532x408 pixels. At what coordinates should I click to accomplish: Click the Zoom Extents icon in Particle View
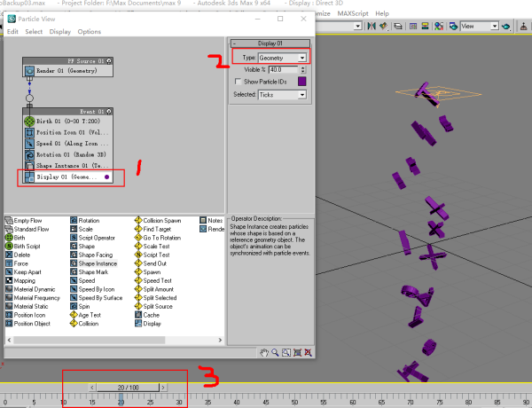click(298, 353)
